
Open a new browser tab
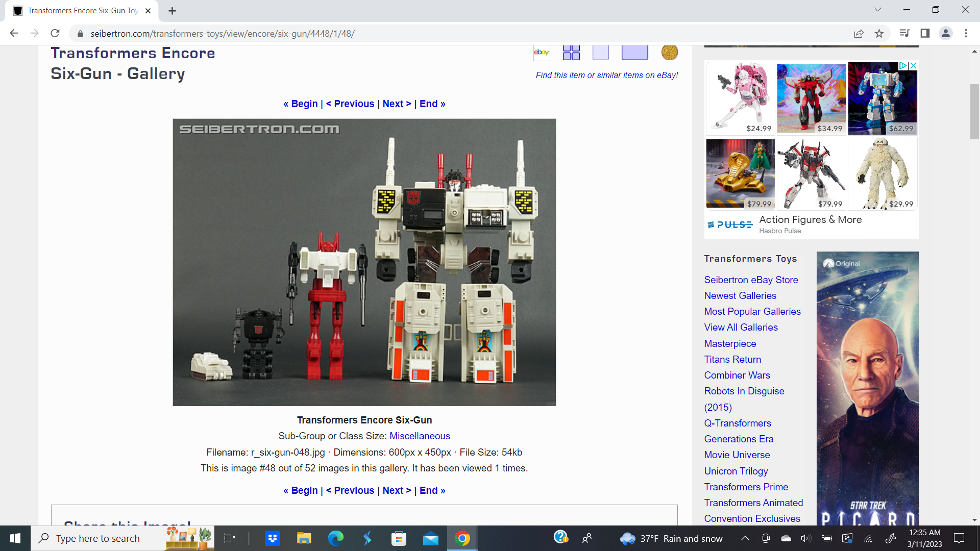172,11
